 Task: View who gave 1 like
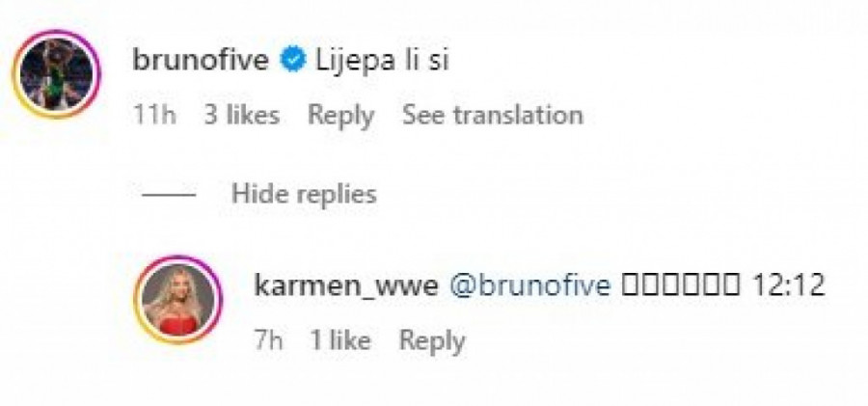339,340
